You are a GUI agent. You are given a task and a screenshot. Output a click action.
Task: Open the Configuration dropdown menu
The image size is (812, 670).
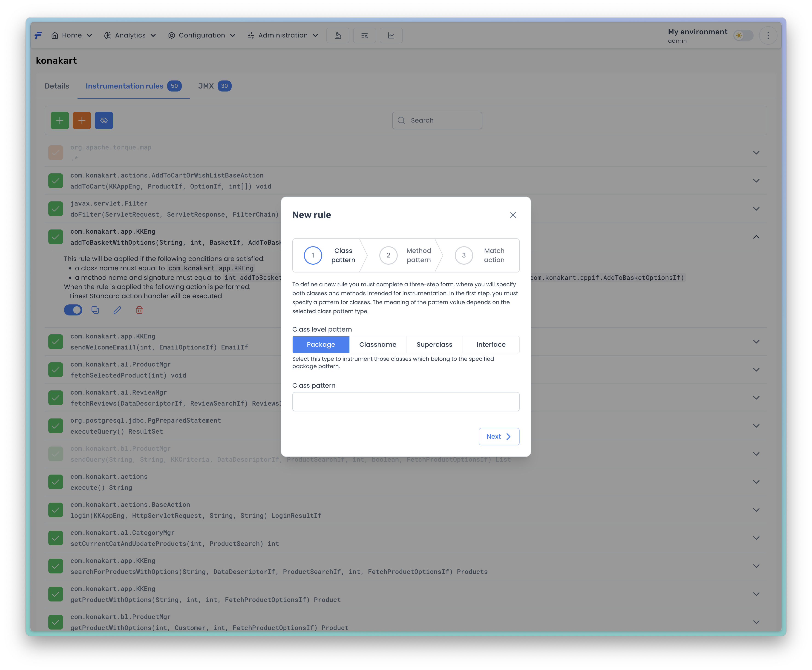pos(202,35)
